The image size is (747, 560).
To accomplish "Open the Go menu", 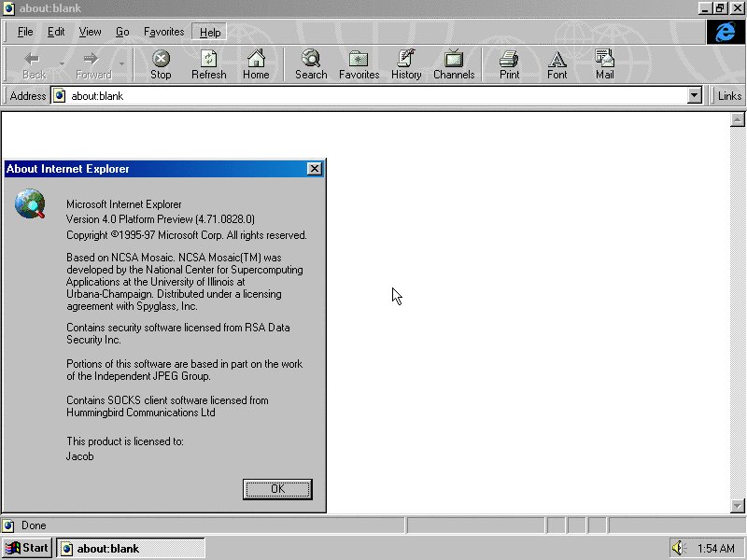I will [x=122, y=32].
